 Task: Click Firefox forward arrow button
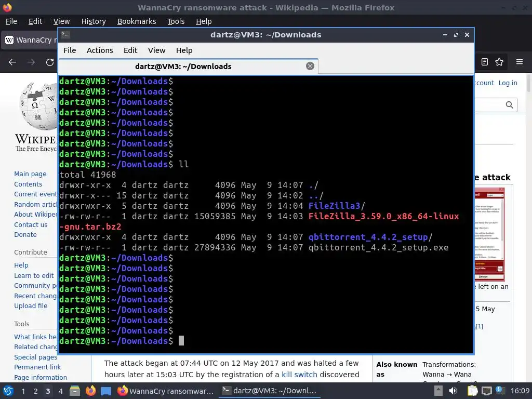click(x=31, y=62)
